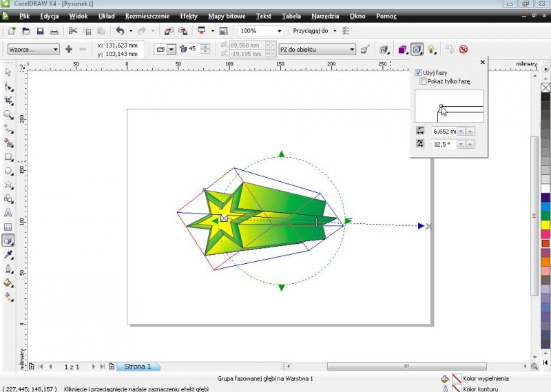Select the Text tool
The width and height of the screenshot is (551, 392).
pos(8,213)
